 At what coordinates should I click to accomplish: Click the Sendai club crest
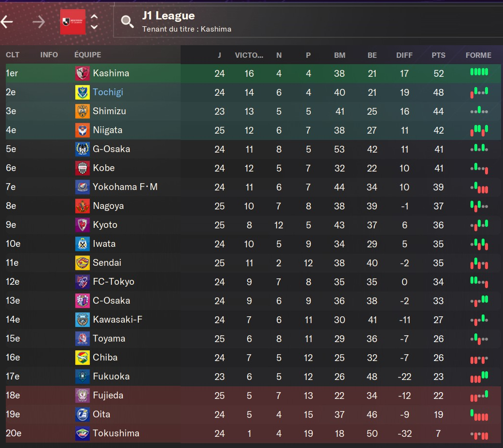point(82,263)
